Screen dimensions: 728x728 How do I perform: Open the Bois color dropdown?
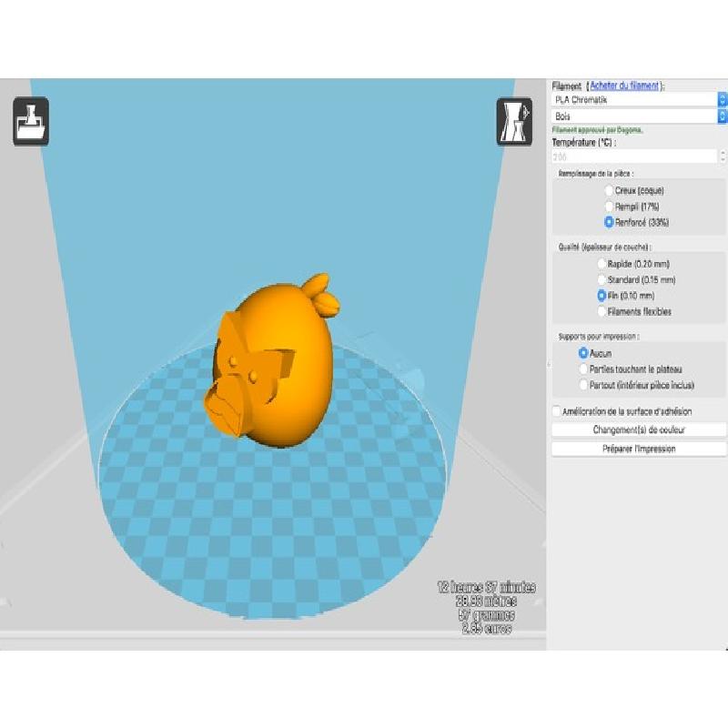coord(640,116)
